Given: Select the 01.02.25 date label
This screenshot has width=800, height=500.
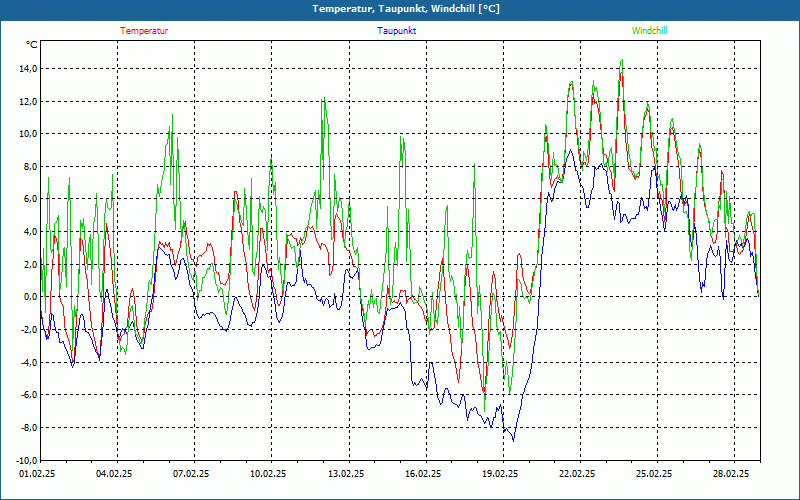Looking at the screenshot, I should tap(38, 475).
